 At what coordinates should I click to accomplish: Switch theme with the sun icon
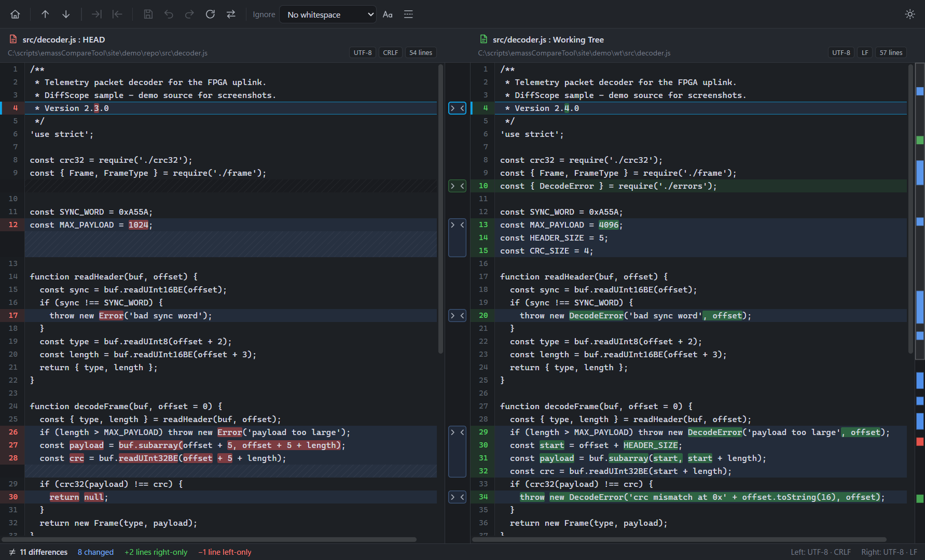[910, 15]
